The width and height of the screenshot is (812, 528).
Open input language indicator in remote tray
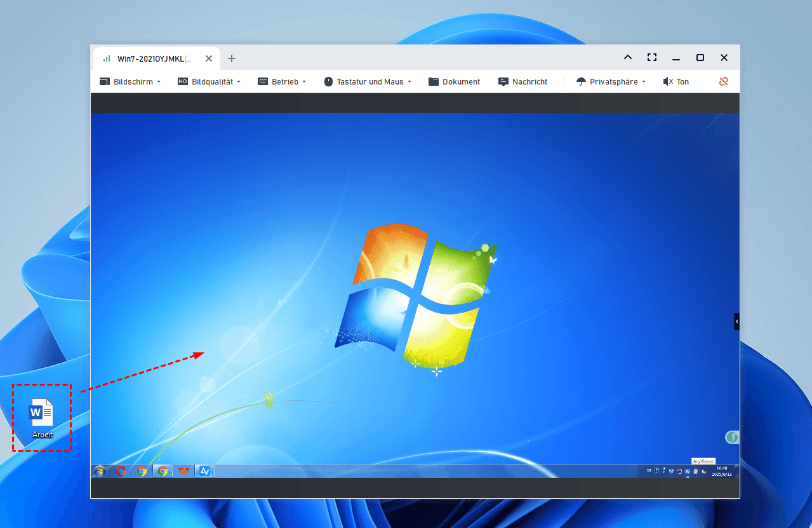pyautogui.click(x=649, y=471)
